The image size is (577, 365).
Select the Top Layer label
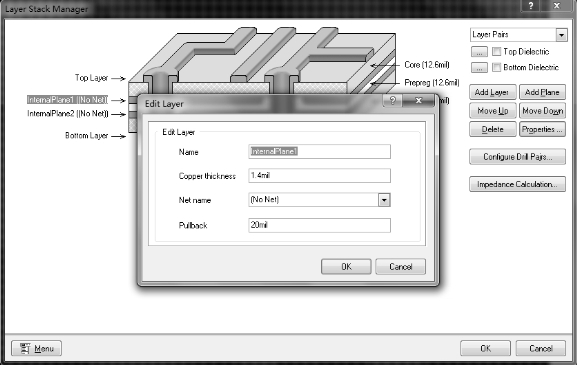pyautogui.click(x=91, y=78)
